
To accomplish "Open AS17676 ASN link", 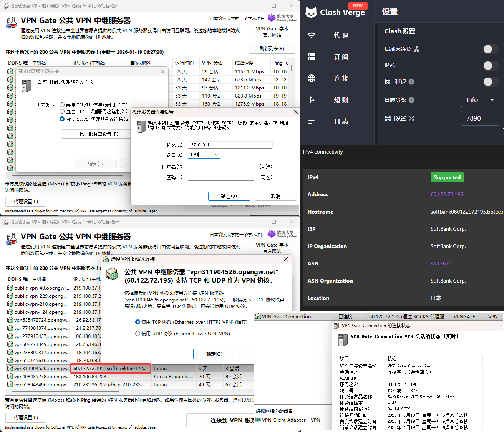I will [x=441, y=263].
